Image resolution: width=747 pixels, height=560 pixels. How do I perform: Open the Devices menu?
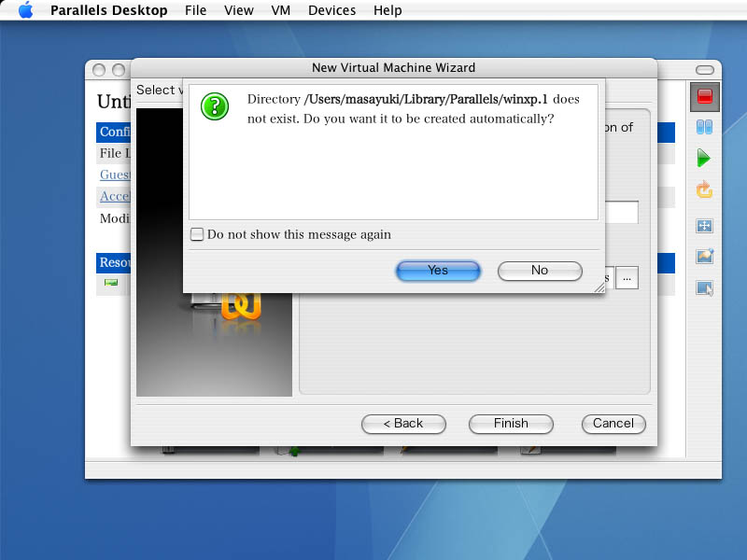pyautogui.click(x=331, y=10)
